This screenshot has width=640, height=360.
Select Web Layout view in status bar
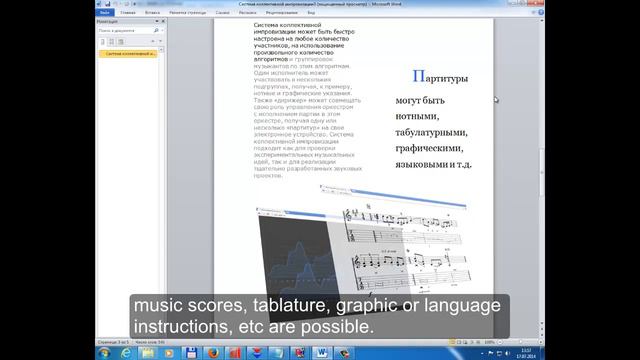coord(465,342)
